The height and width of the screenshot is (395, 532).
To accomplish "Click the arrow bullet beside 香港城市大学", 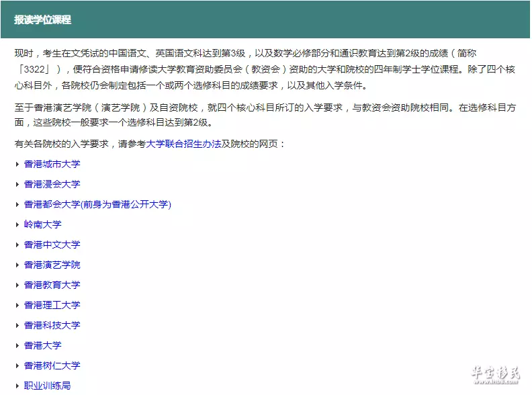I will click(17, 165).
